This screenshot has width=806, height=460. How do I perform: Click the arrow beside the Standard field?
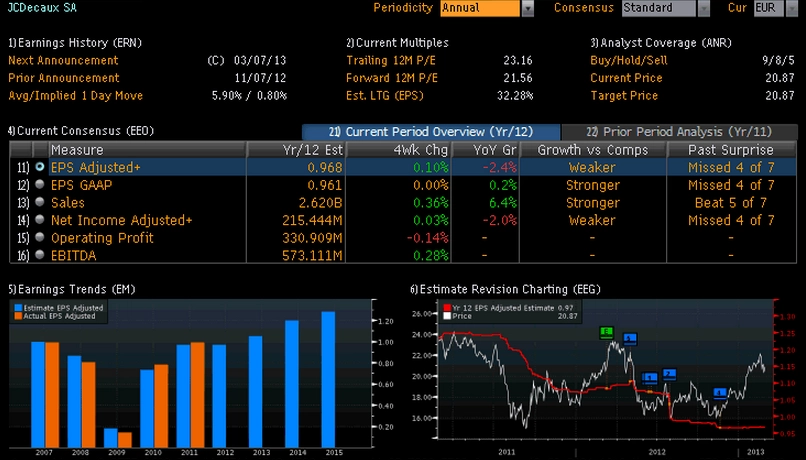point(704,8)
